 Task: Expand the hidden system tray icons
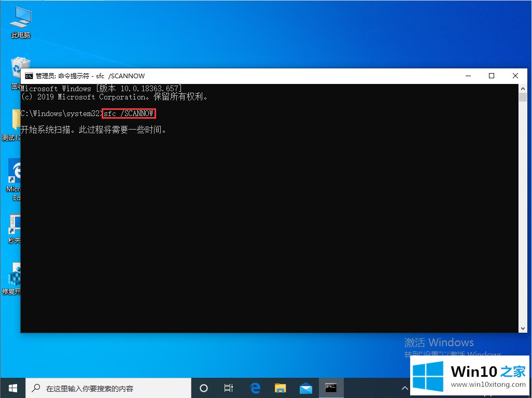(405, 388)
